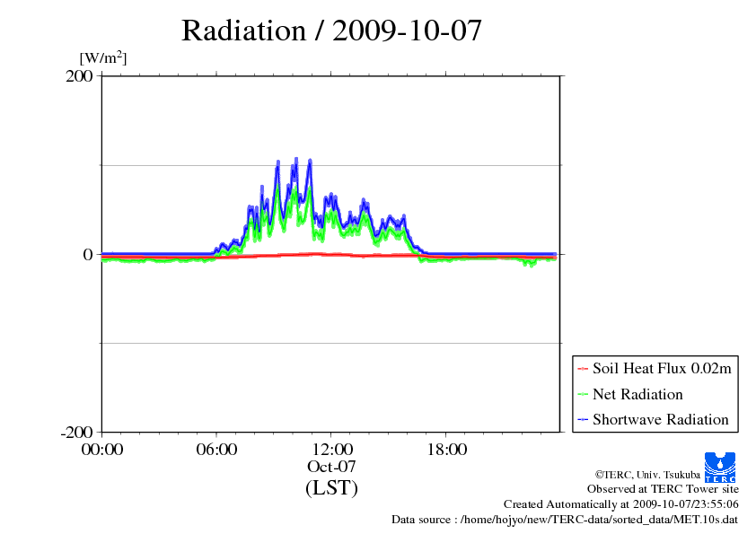Click the chart title 'Radiation / 2009-10-07'
Screen dimensions: 756x534
(331, 31)
